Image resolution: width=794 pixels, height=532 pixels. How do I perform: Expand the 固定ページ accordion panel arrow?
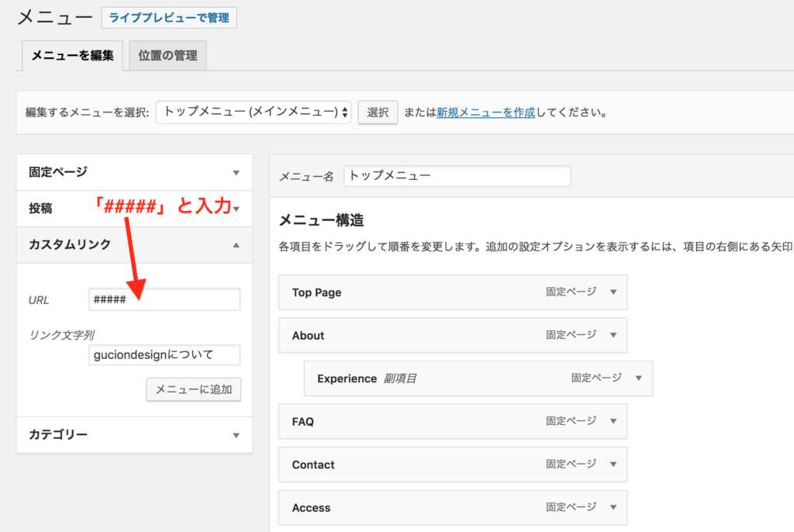(236, 173)
